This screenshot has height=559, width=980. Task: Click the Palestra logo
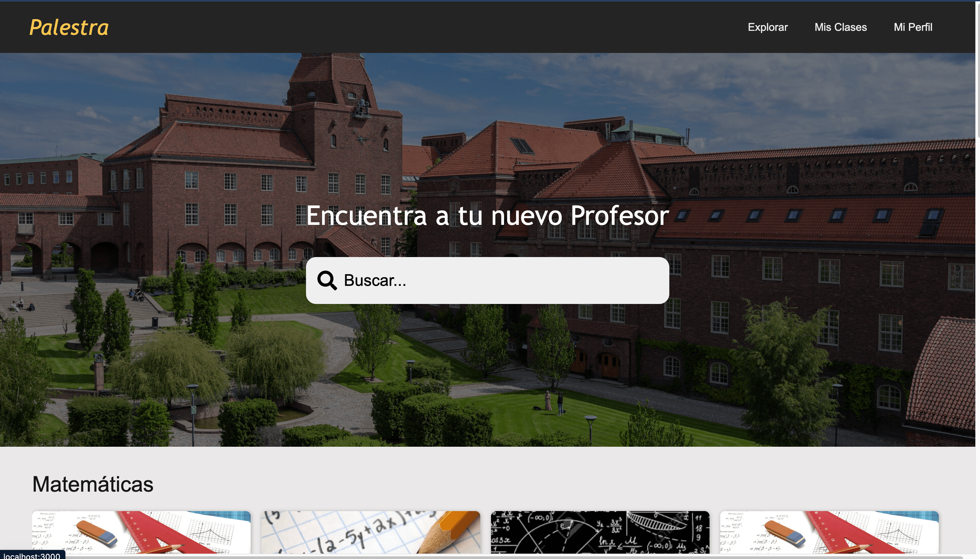(69, 27)
